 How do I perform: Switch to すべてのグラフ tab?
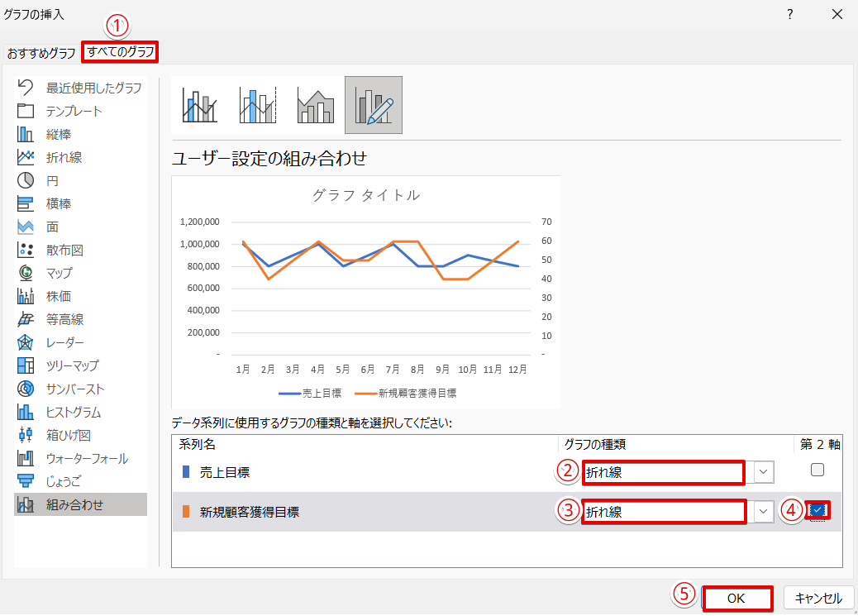point(121,53)
